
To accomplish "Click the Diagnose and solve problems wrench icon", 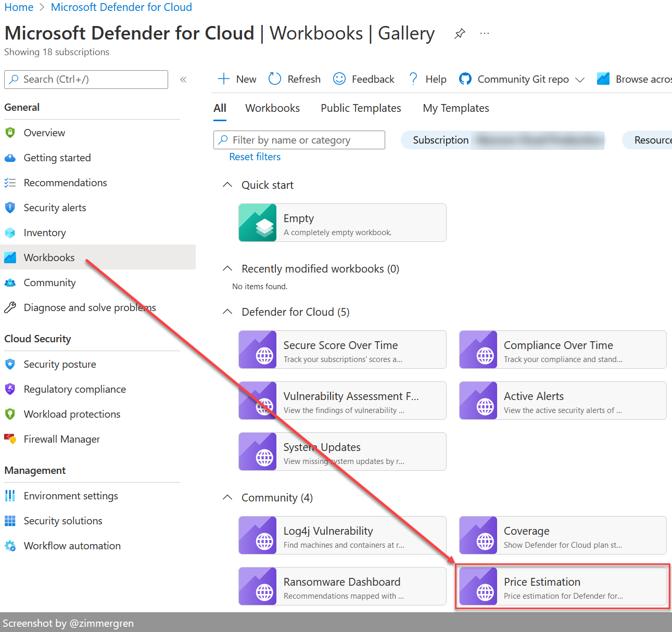I will 10,307.
